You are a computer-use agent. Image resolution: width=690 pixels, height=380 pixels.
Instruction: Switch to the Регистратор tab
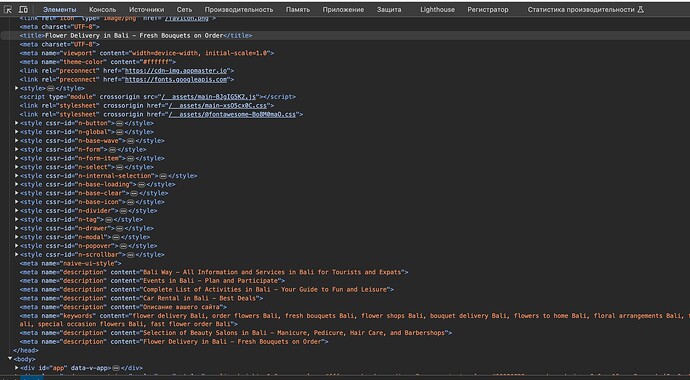click(488, 10)
